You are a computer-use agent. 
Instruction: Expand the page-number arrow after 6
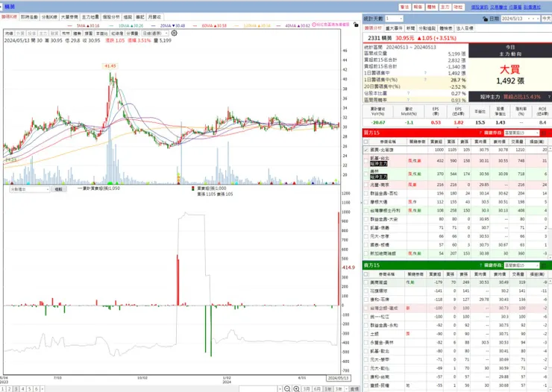(43, 389)
